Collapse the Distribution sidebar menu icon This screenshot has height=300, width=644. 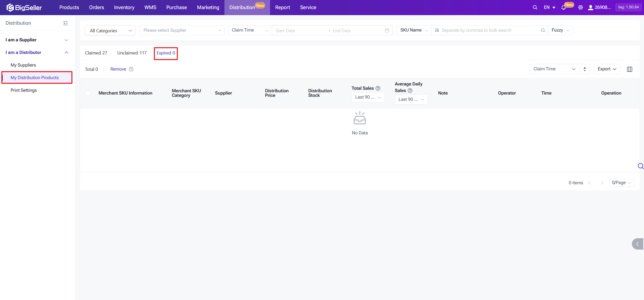(65, 23)
